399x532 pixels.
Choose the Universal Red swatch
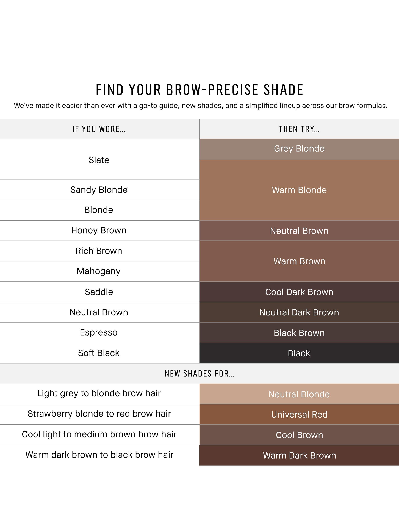point(299,415)
